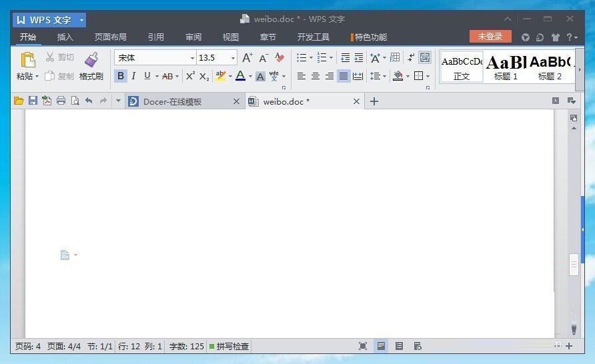Image resolution: width=595 pixels, height=364 pixels.
Task: Click the grow font size icon
Action: tap(247, 58)
